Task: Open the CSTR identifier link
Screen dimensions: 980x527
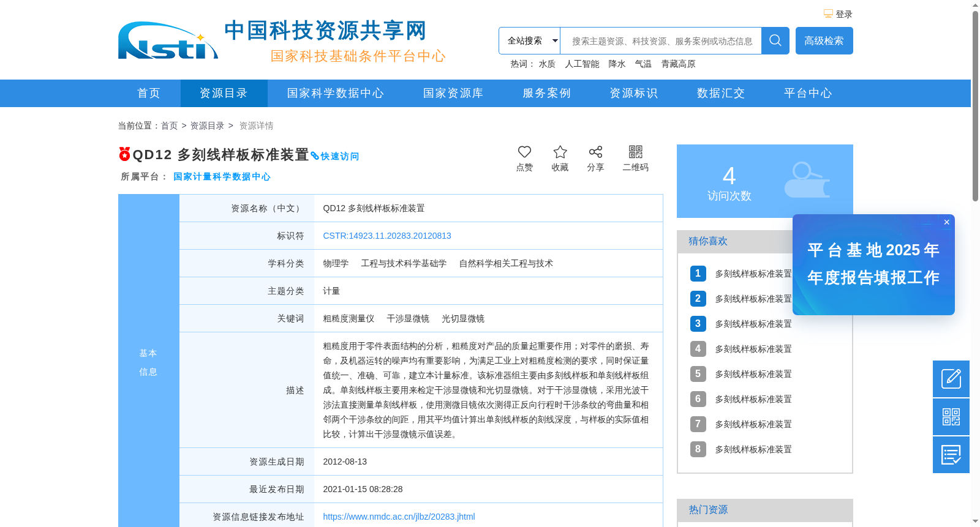Action: tap(387, 236)
